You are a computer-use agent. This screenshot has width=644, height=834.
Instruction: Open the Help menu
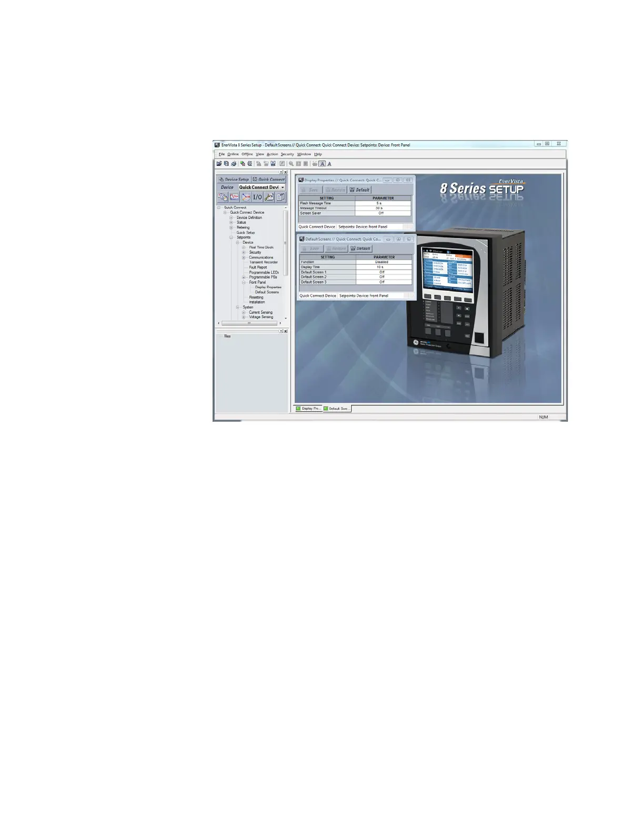[318, 154]
